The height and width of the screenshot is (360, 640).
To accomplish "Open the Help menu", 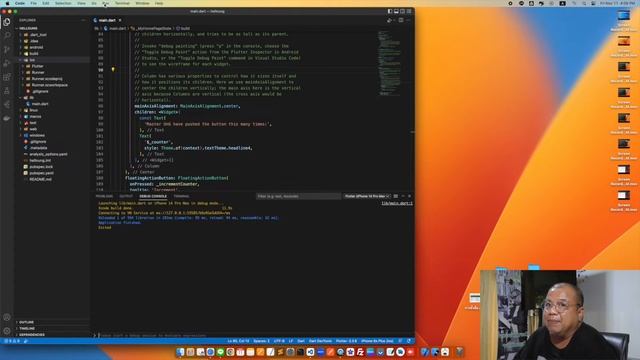I will point(159,3).
